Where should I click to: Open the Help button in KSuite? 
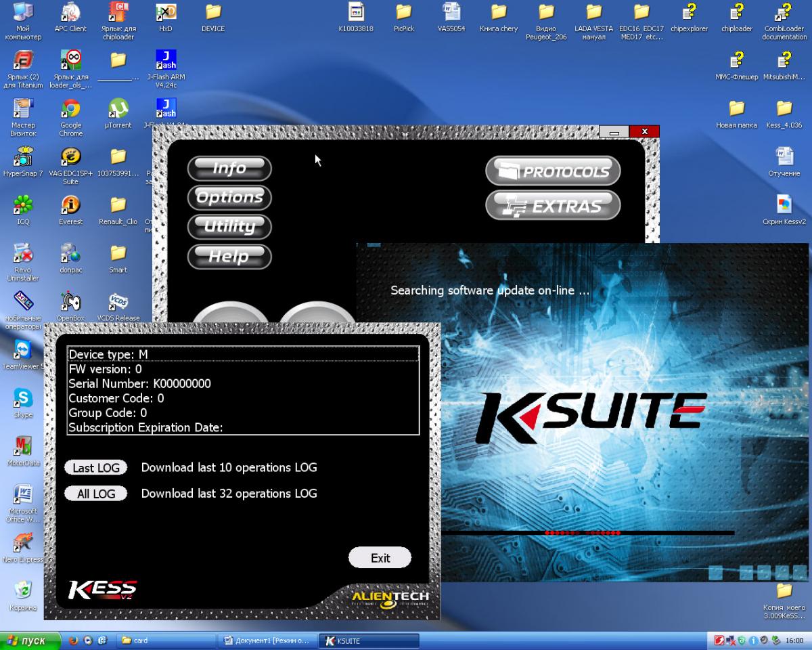tap(229, 257)
